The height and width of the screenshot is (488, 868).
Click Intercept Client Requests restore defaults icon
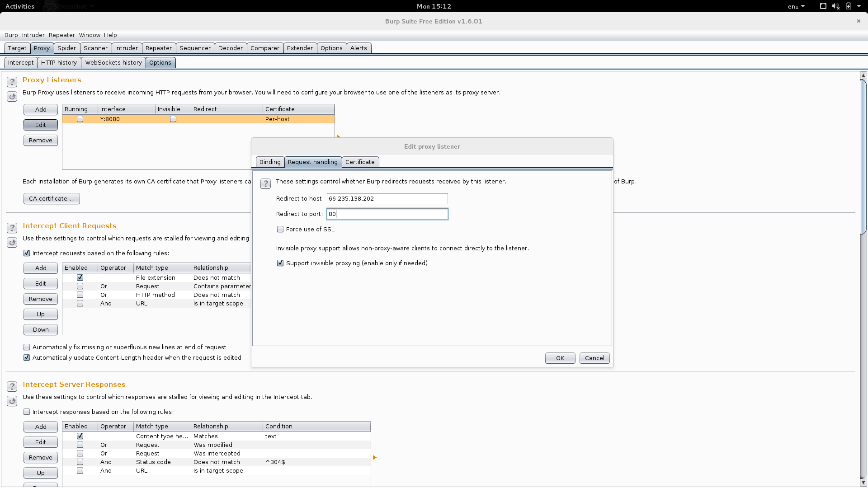12,243
